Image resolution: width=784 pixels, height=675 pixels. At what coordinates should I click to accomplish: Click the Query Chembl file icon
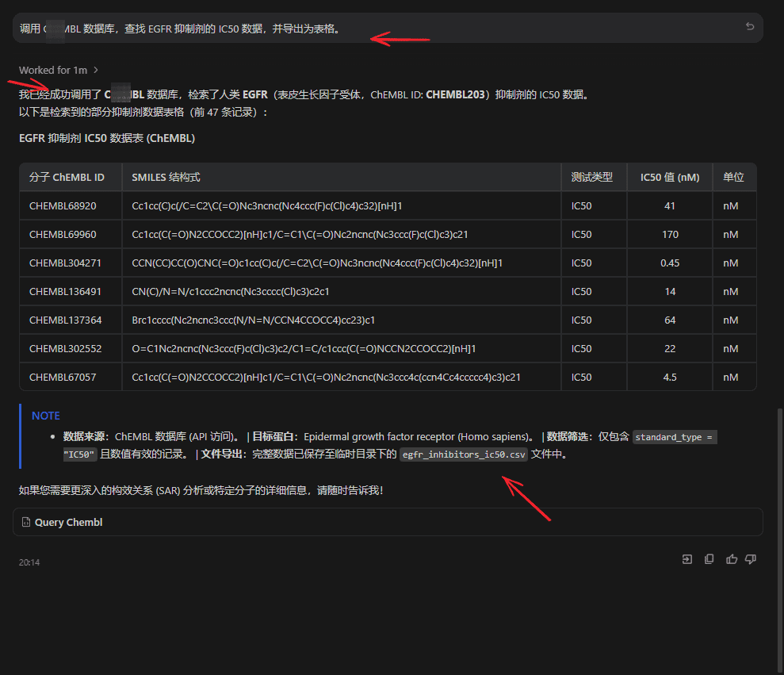tap(26, 522)
